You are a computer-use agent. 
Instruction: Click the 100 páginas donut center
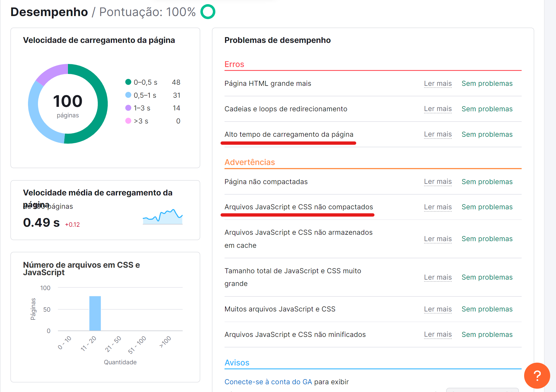[67, 103]
